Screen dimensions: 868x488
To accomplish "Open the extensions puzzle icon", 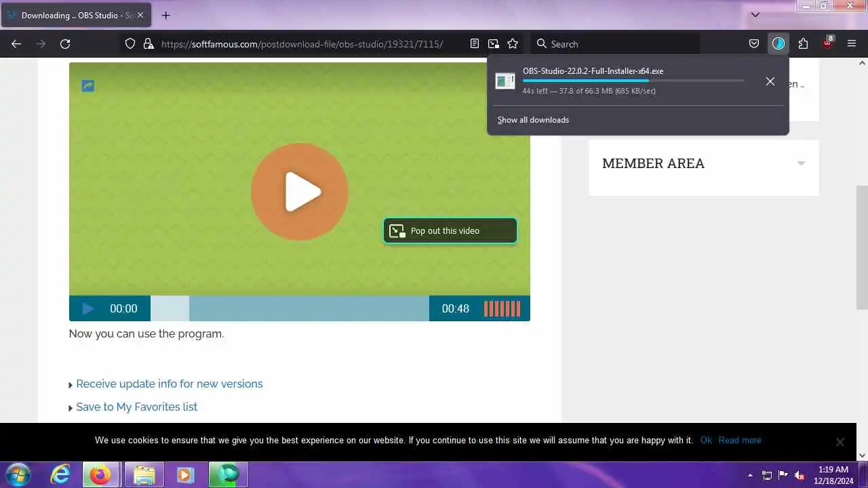I will 803,43.
